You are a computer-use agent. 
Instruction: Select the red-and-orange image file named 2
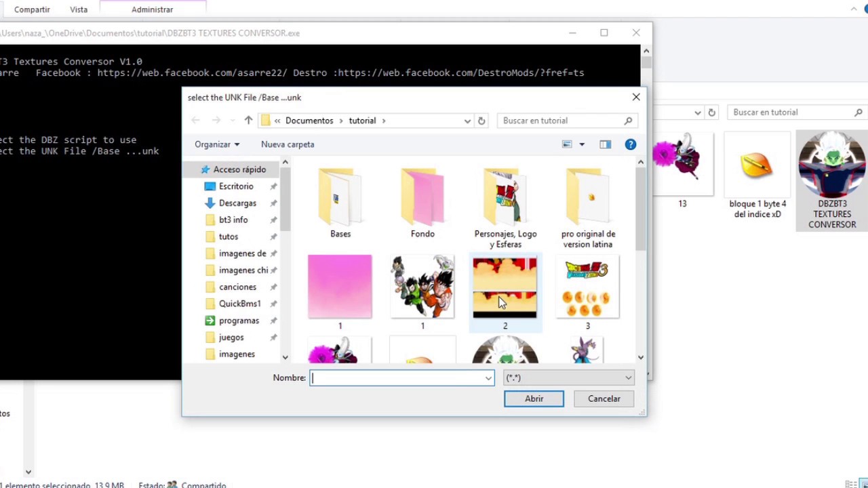[505, 292]
